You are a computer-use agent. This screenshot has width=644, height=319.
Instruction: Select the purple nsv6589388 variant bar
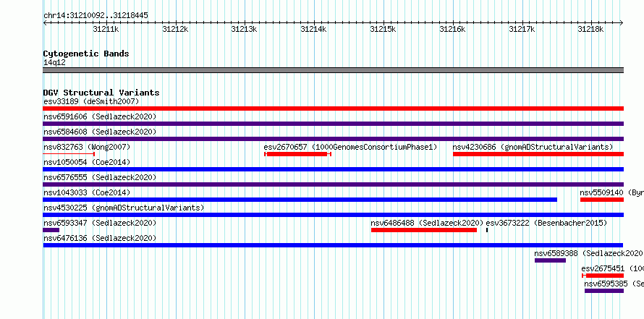551,260
